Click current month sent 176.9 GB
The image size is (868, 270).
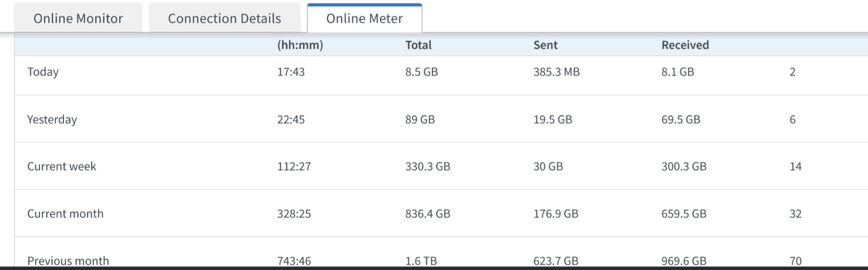[x=556, y=214]
